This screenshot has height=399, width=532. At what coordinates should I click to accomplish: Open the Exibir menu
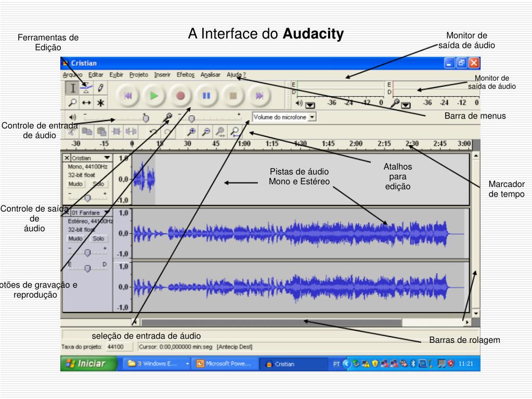pos(116,74)
